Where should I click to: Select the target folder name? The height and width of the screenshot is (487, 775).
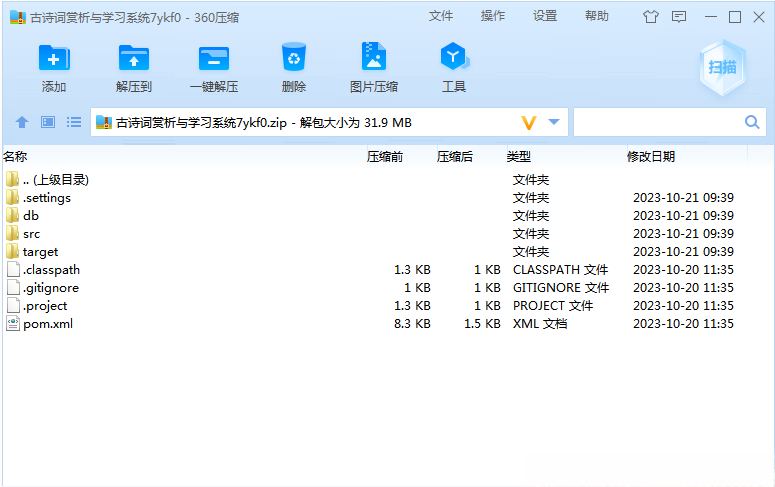point(41,252)
